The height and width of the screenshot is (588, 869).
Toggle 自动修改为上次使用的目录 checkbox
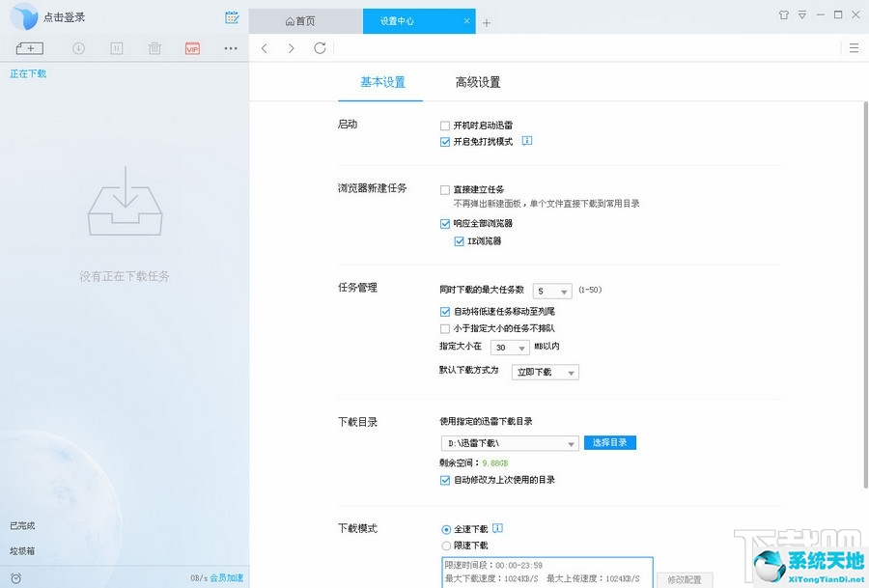coord(445,481)
